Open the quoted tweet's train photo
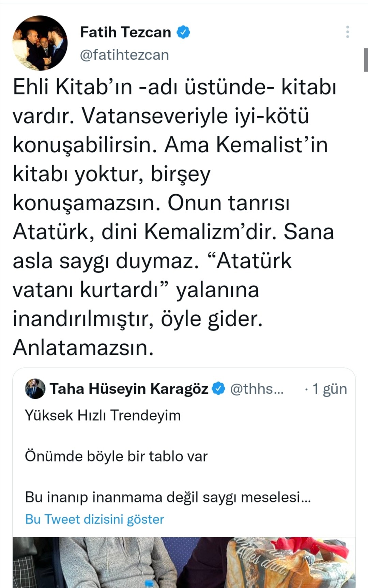The height and width of the screenshot is (588, 368). [x=184, y=562]
